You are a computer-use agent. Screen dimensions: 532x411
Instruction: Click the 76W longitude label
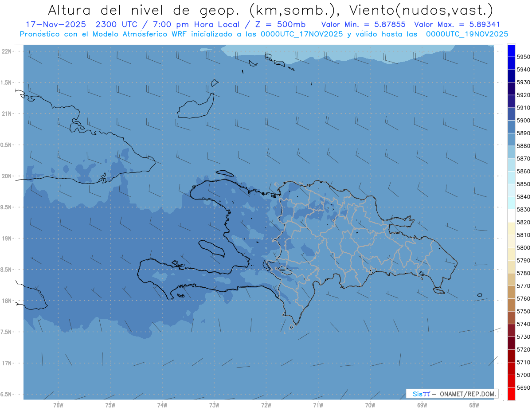[x=58, y=405]
